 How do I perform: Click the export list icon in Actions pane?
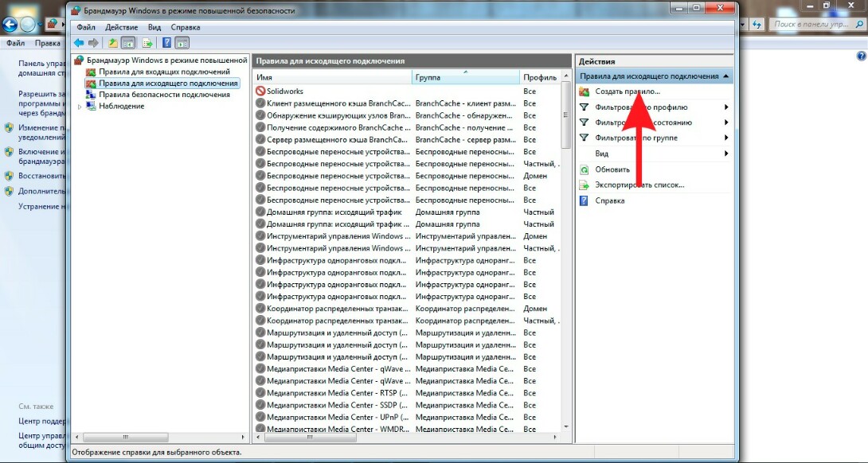(584, 185)
